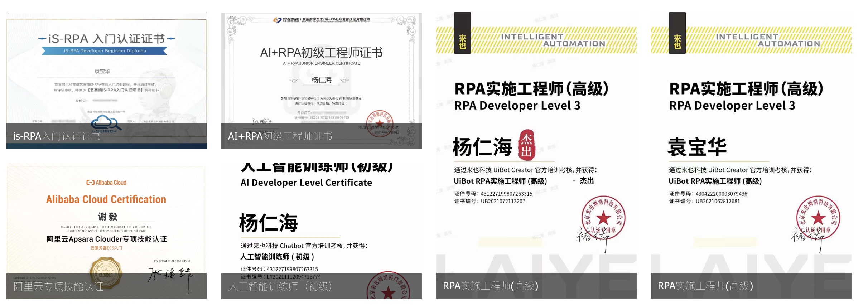The width and height of the screenshot is (868, 305).
Task: Click the i-Search cloud logo on the iS-RPA certificate
Action: [106, 124]
